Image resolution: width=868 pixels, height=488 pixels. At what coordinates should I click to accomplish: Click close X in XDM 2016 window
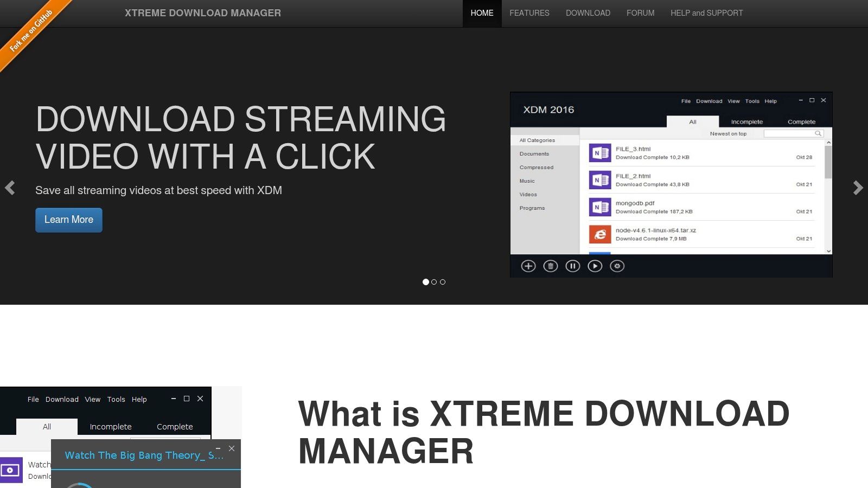(824, 100)
